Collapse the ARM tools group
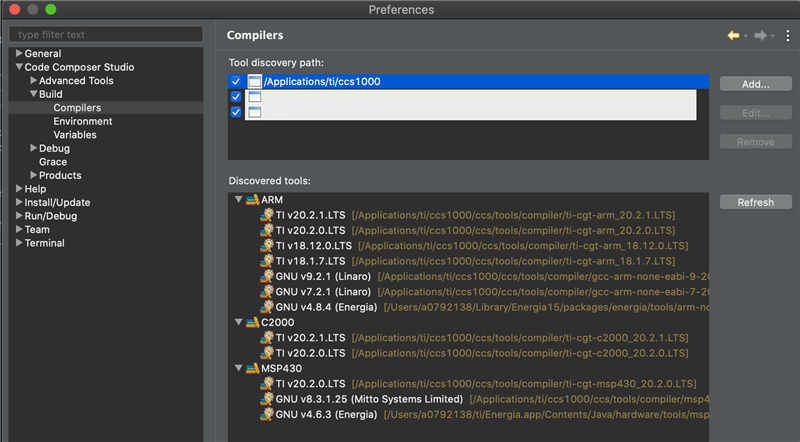Image resolution: width=800 pixels, height=442 pixels. (x=238, y=200)
